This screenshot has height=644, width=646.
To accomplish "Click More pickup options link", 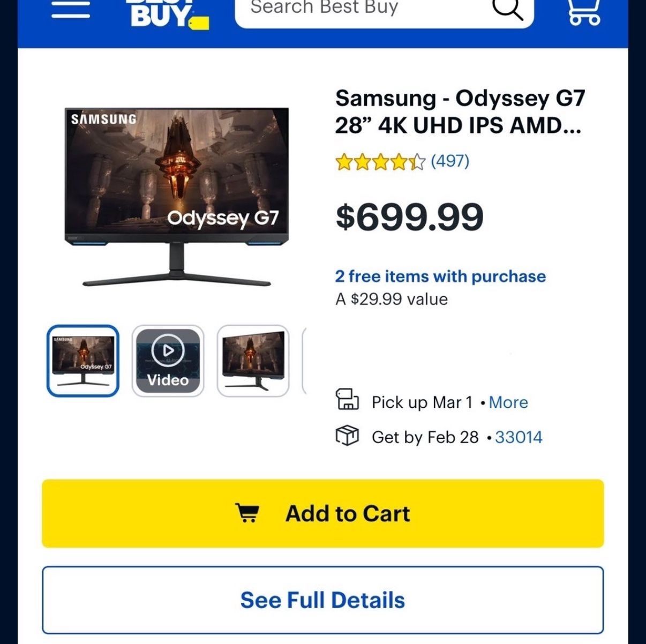I will [508, 402].
